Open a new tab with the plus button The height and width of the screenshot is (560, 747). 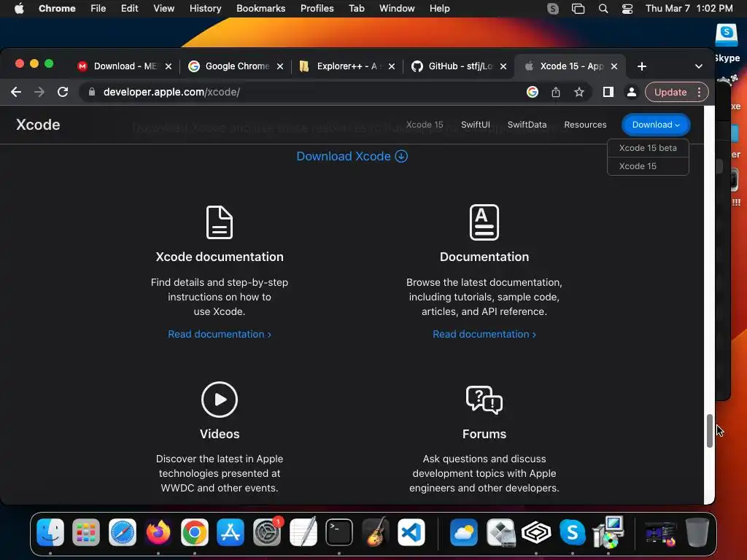(642, 66)
